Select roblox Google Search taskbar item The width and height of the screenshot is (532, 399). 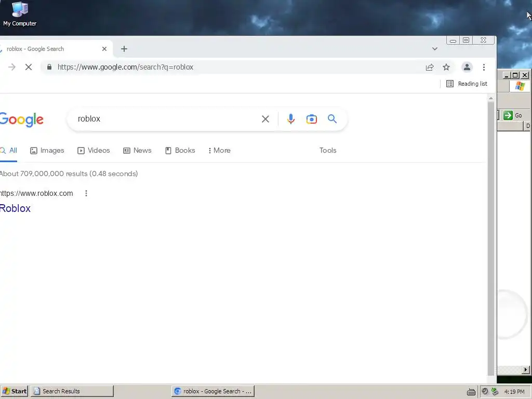click(212, 391)
